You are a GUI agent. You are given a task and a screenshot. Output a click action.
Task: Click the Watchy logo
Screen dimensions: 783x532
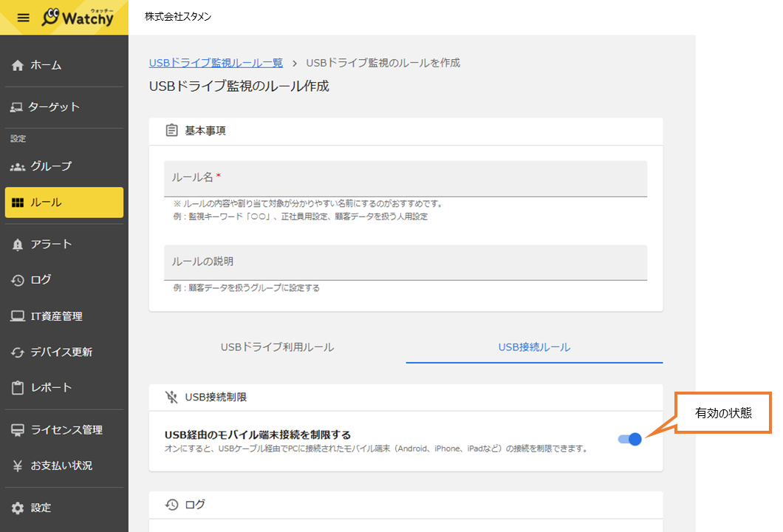(78, 18)
